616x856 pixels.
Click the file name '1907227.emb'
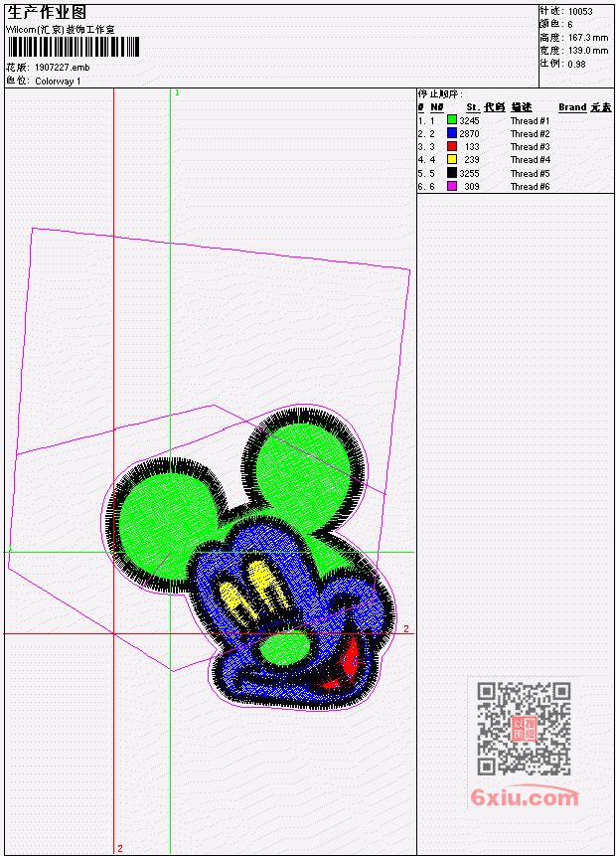[63, 68]
